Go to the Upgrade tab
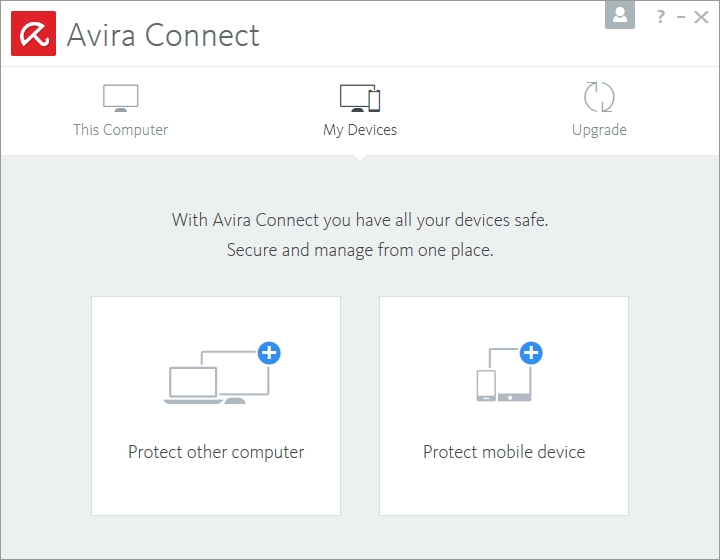Viewport: 720px width, 560px height. pos(599,130)
